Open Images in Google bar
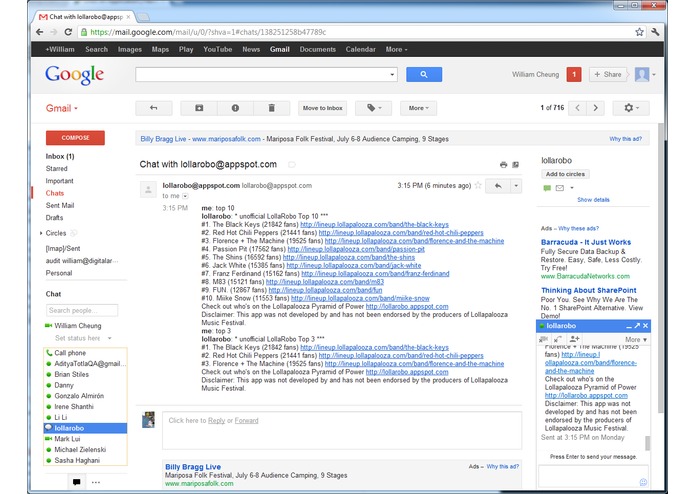 (x=130, y=49)
